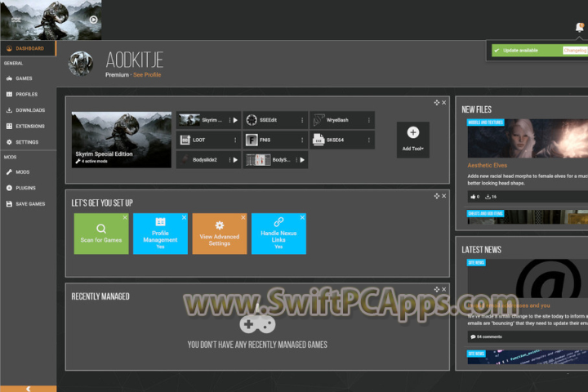The image size is (588, 392).
Task: Dismiss the View Advanced Settings tile
Action: point(243,217)
